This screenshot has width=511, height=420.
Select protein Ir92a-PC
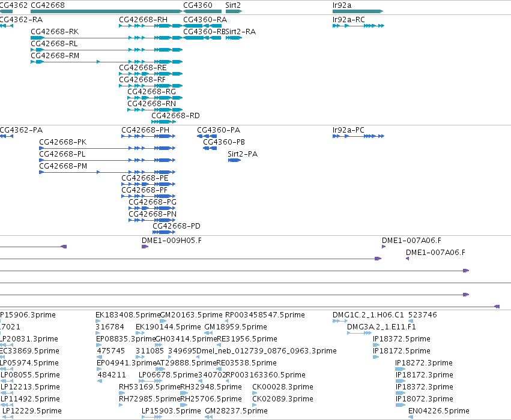[348, 130]
